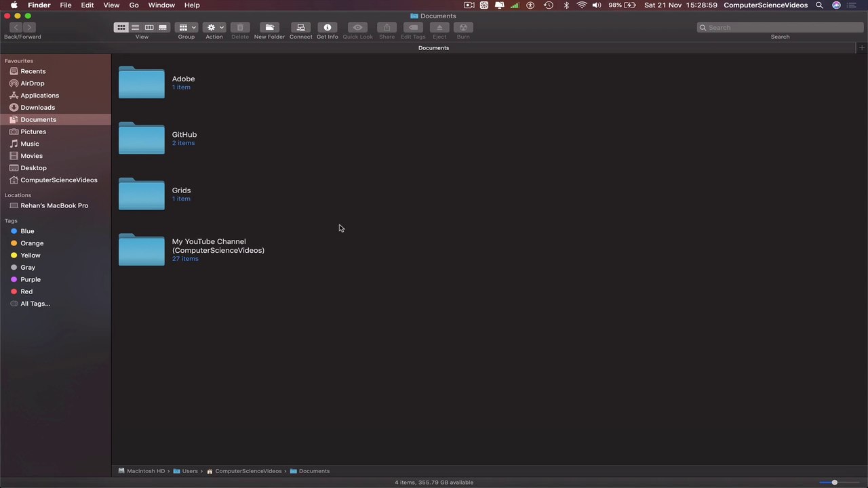This screenshot has width=868, height=488.
Task: Open the volume menu bar icon
Action: 597,5
